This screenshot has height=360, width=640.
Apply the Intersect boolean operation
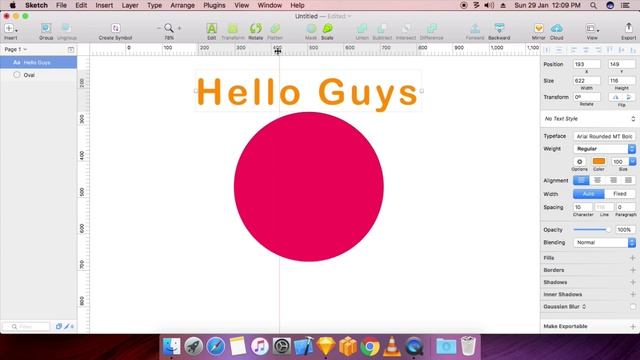(406, 28)
